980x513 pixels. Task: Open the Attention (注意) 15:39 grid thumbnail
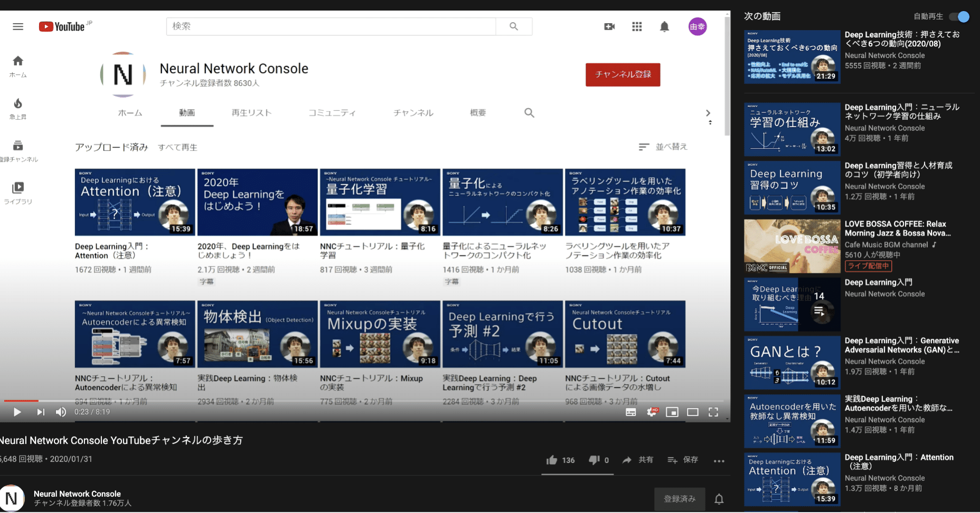point(135,202)
